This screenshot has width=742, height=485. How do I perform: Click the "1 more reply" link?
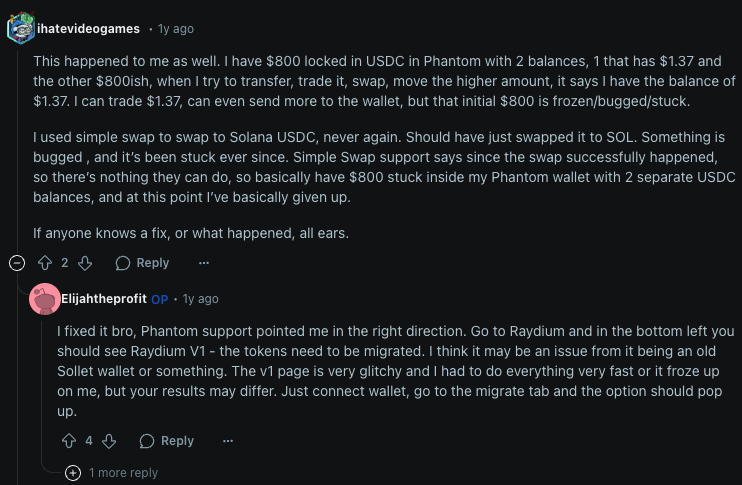[123, 472]
